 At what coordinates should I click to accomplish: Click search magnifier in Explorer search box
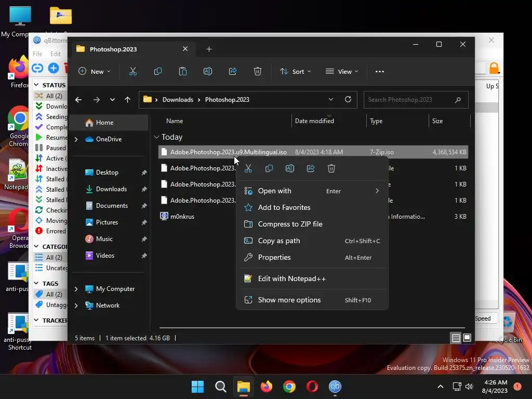(x=458, y=100)
